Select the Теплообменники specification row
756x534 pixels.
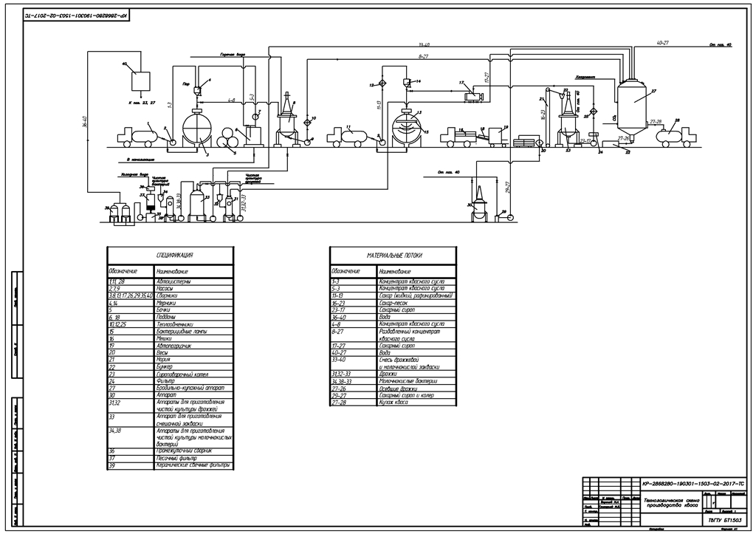[x=171, y=325]
